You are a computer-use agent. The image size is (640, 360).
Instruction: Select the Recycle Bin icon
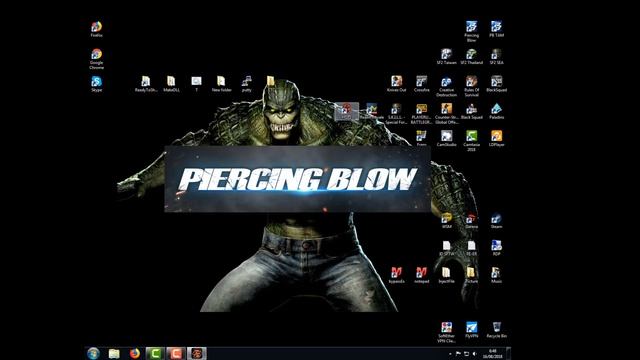(496, 330)
